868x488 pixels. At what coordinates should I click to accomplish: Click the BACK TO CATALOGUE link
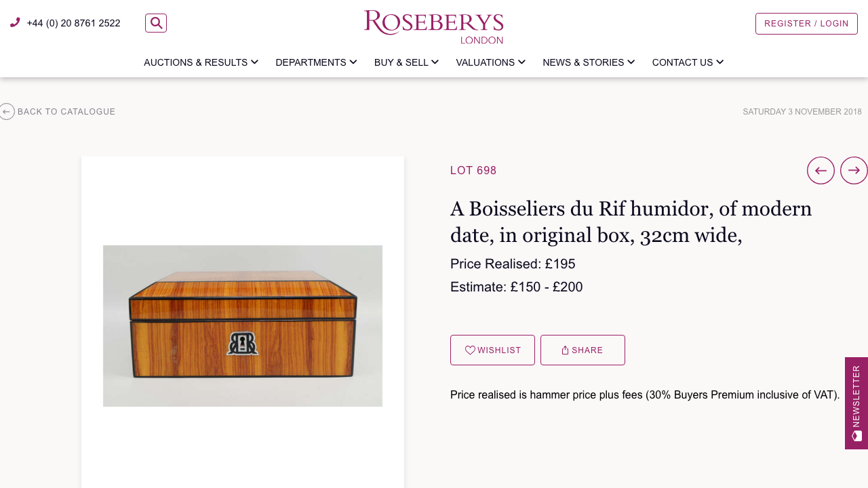click(x=66, y=110)
